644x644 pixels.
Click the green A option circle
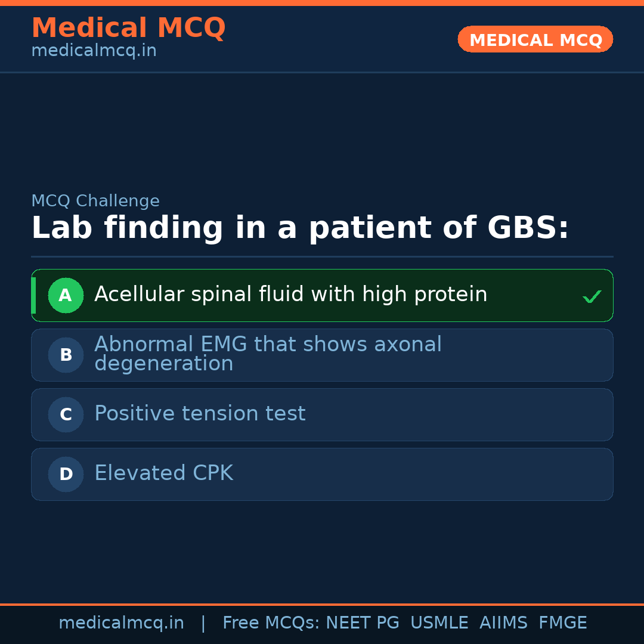coord(66,295)
